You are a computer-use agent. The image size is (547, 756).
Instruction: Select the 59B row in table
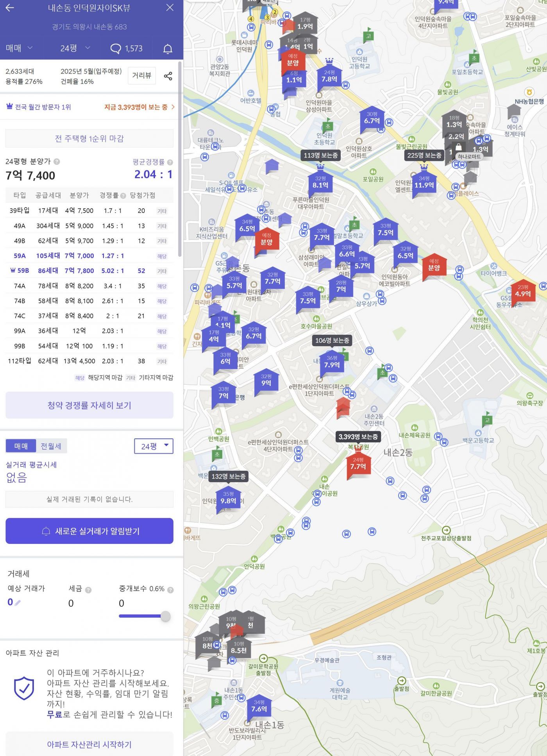(89, 271)
